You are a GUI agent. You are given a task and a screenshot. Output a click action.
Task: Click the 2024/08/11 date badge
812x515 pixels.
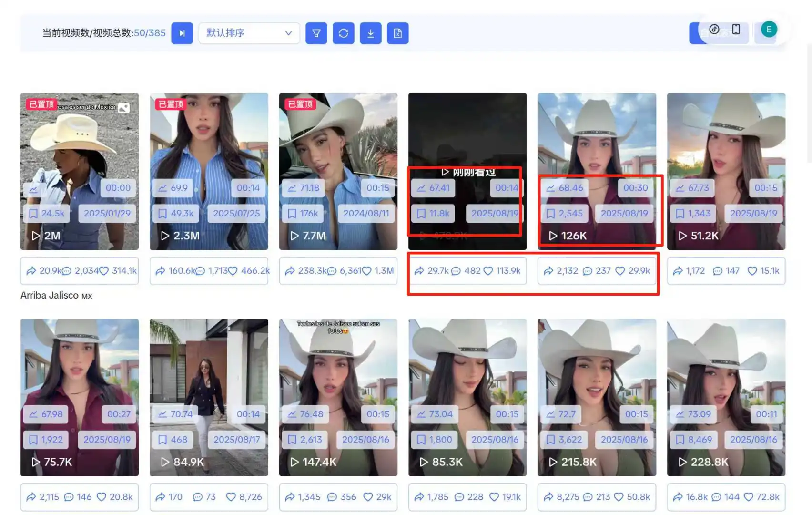tap(366, 213)
